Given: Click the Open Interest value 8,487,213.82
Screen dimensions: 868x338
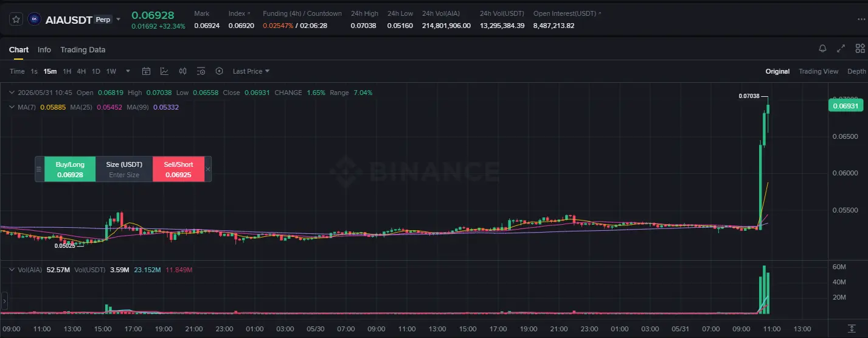Looking at the screenshot, I should click(x=554, y=26).
